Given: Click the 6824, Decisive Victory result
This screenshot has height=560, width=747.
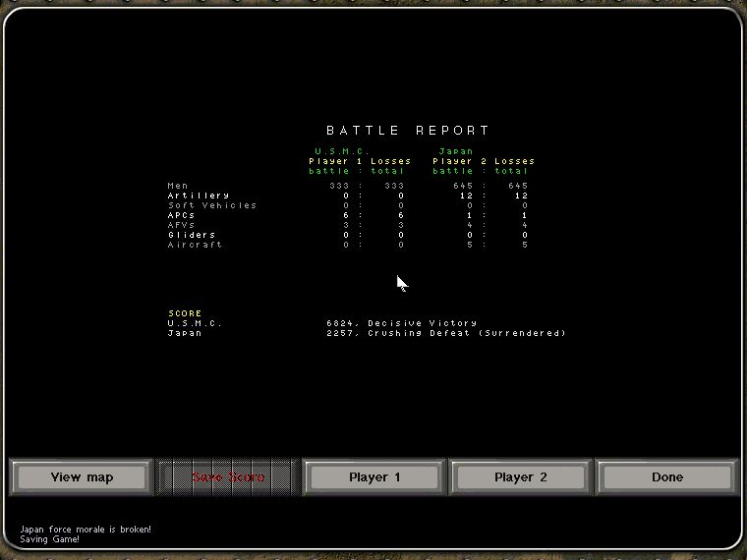Looking at the screenshot, I should tap(401, 323).
